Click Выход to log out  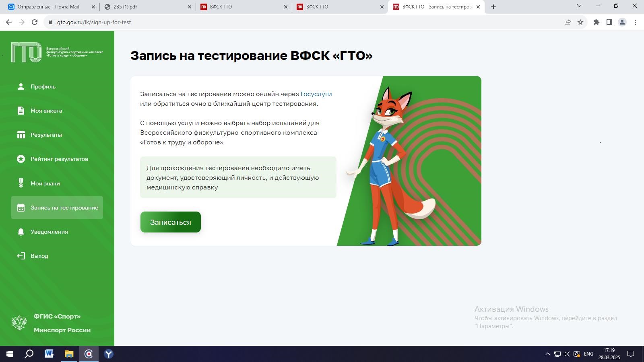[x=57, y=256]
